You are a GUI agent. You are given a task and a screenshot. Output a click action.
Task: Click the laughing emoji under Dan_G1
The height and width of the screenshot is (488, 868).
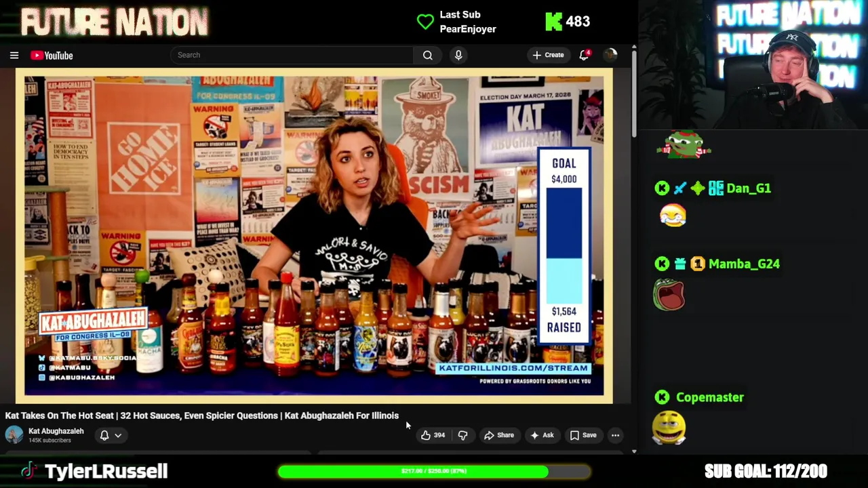click(x=673, y=216)
